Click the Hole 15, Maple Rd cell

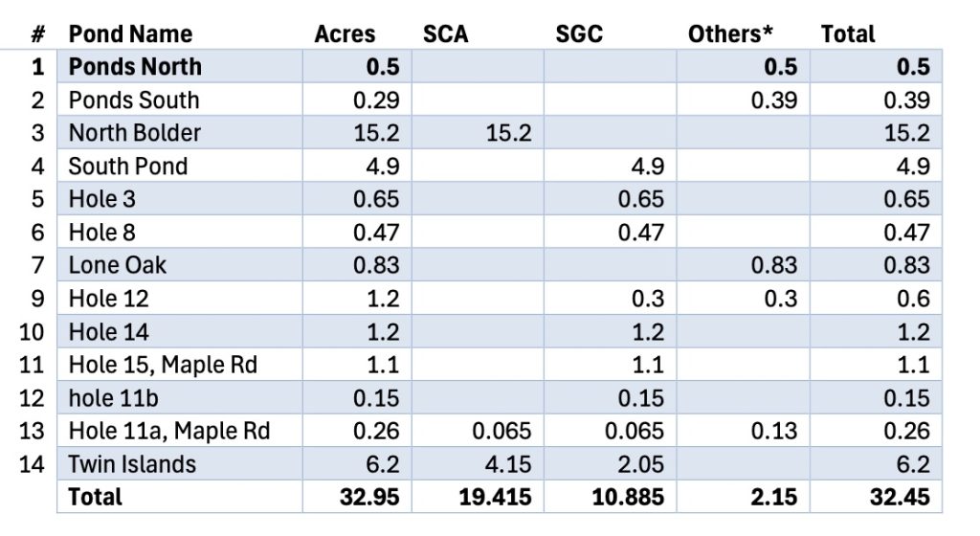click(x=163, y=365)
